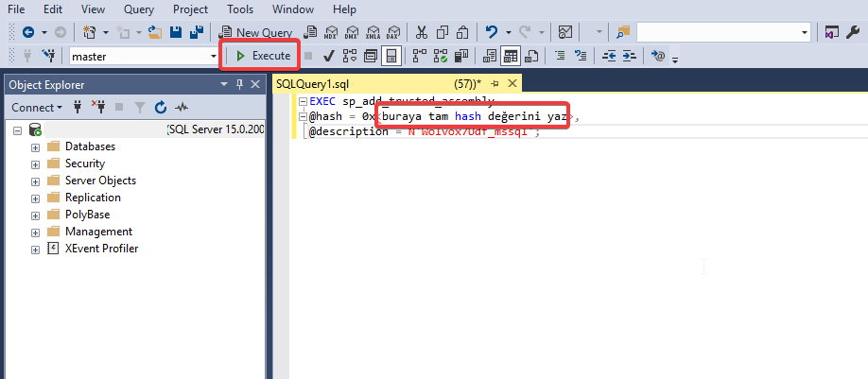Toggle Results to Grid output mode
The image size is (868, 379).
510,56
